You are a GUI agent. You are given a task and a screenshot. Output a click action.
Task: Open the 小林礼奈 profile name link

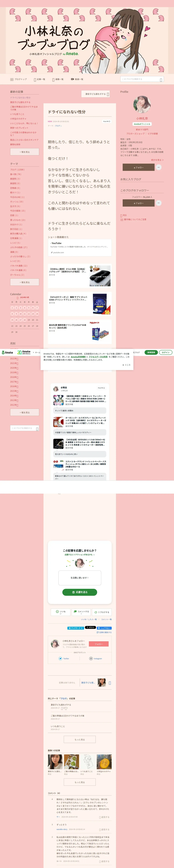pos(142,118)
